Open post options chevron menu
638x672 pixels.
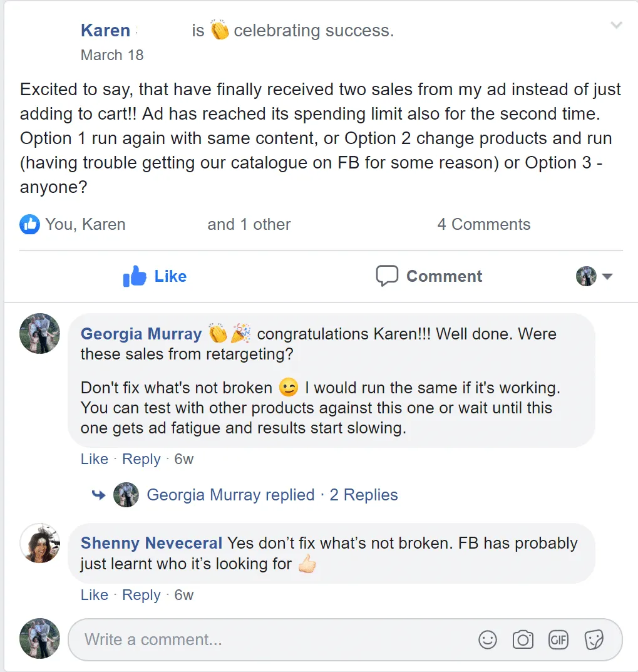[x=617, y=26]
